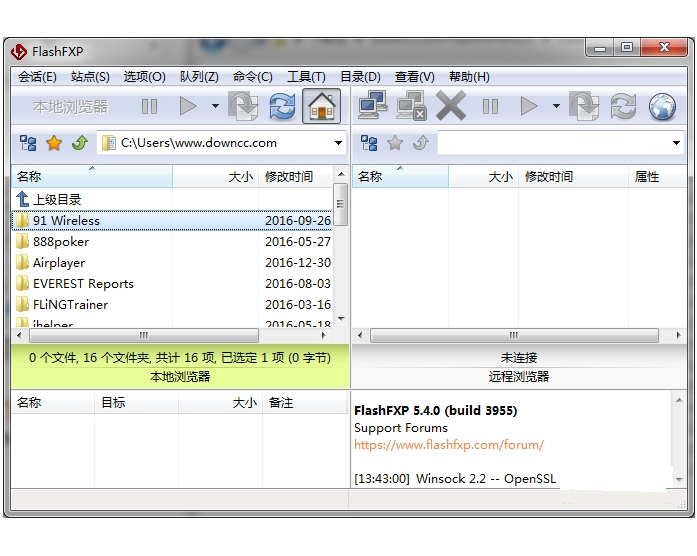
Task: Click the local pane play transfer button
Action: tap(188, 106)
